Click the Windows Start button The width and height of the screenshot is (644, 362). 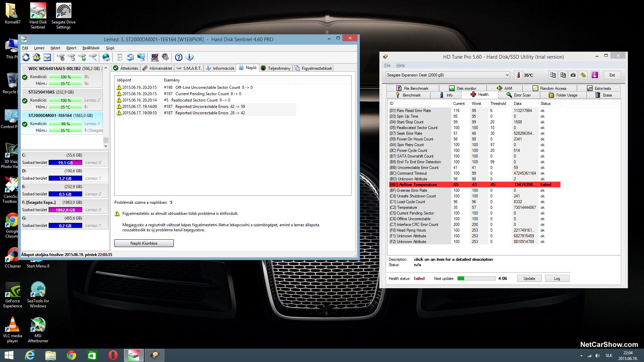9,355
